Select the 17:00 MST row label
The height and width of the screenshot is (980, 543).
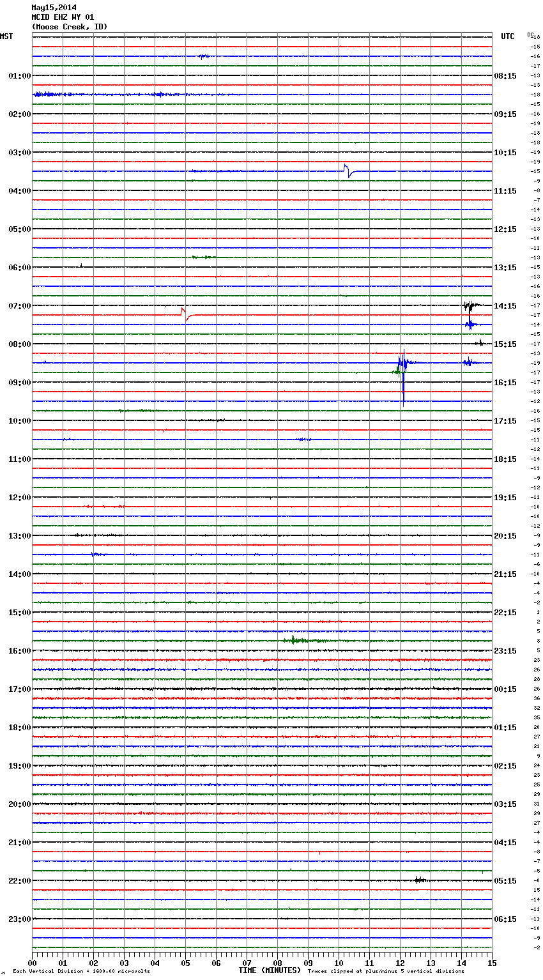(x=20, y=689)
